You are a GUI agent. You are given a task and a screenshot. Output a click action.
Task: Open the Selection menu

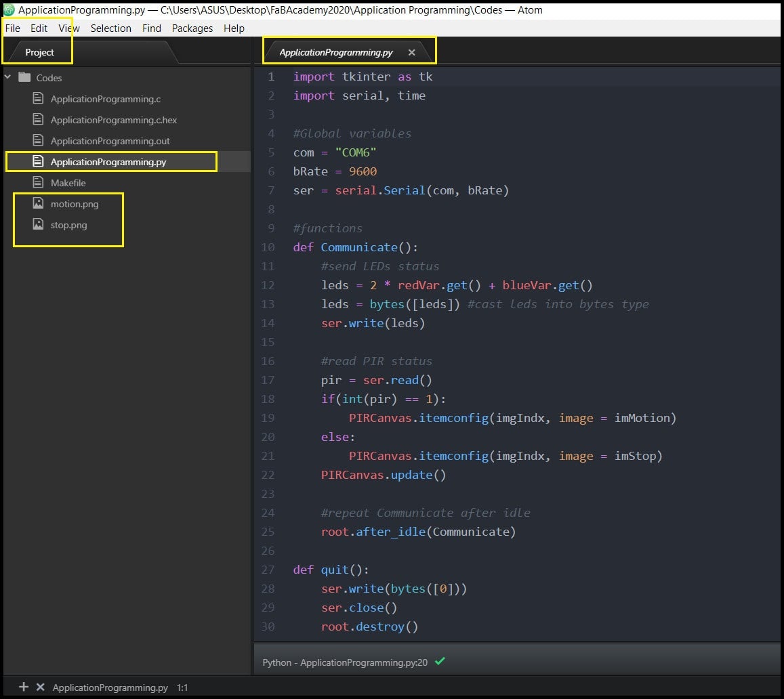(x=111, y=28)
